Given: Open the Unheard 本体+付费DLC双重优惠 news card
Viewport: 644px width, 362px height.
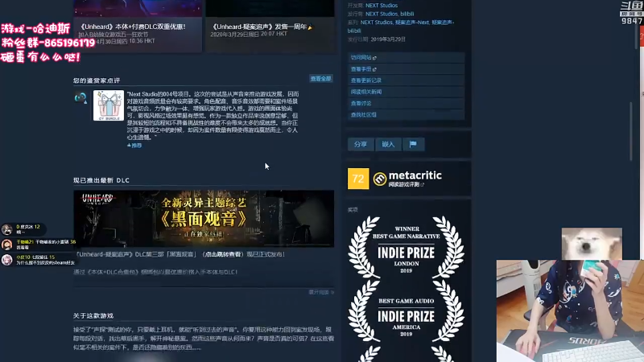Looking at the screenshot, I should click(138, 26).
